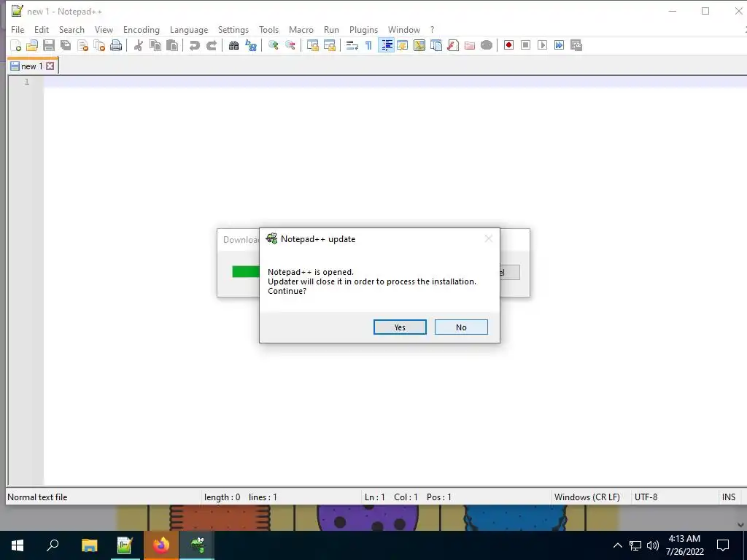The image size is (747, 560).
Task: Undo with the toolbar Undo arrow
Action: [x=194, y=45]
